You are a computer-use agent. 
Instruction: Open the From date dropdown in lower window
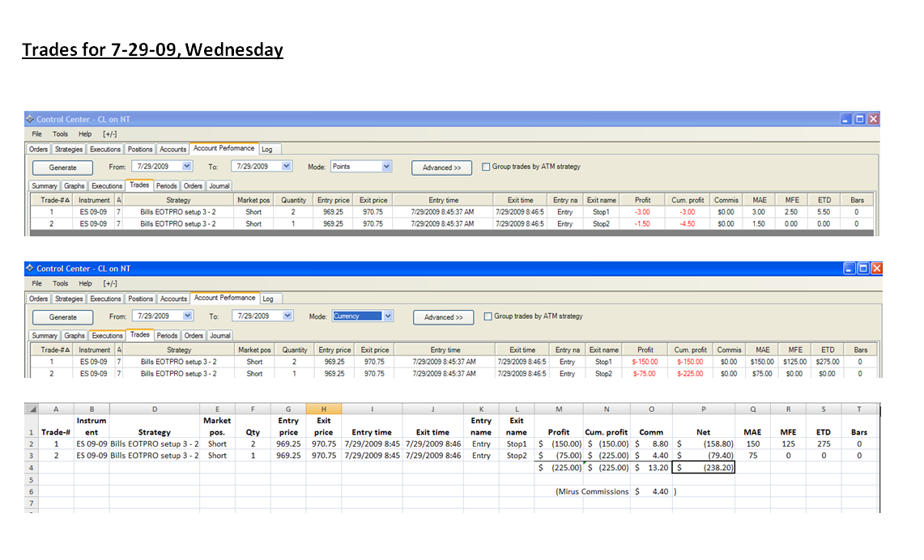[x=187, y=316]
